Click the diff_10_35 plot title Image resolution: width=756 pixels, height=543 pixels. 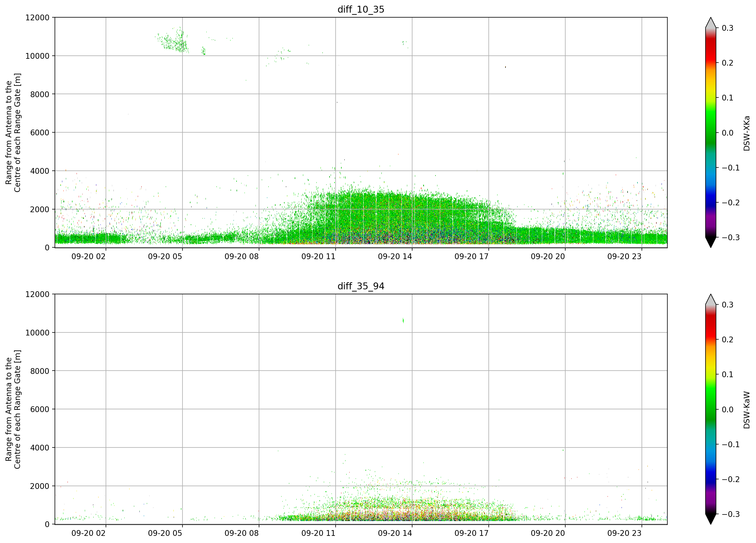pyautogui.click(x=361, y=9)
